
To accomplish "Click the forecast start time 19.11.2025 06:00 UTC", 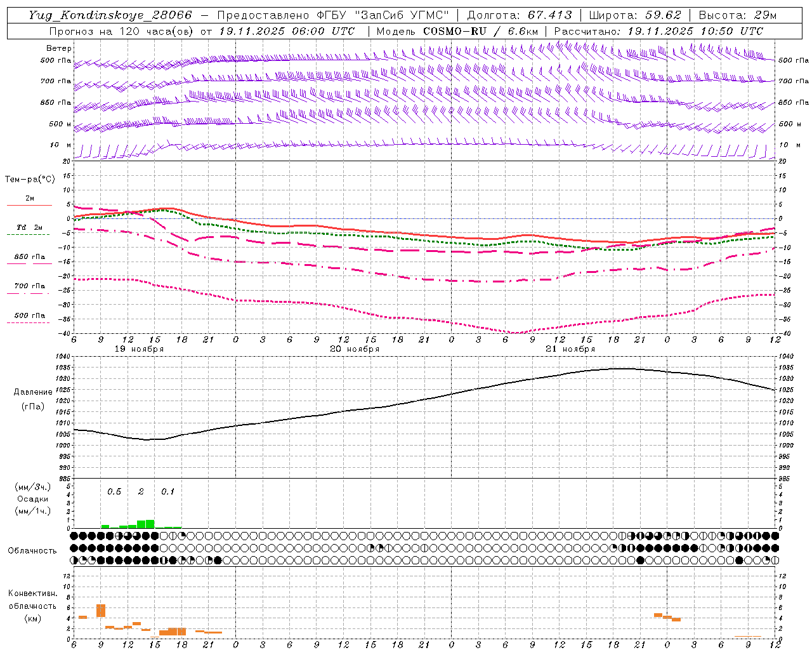I will click(x=286, y=31).
